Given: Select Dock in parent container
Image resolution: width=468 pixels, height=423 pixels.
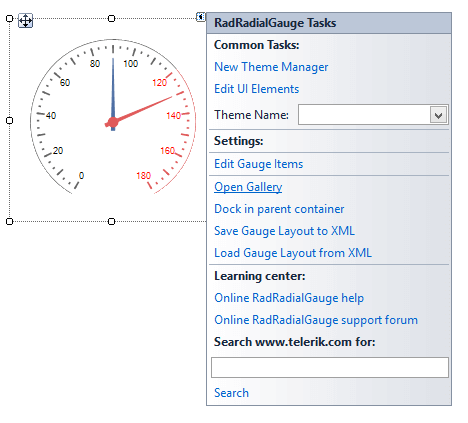Looking at the screenshot, I should tap(279, 209).
